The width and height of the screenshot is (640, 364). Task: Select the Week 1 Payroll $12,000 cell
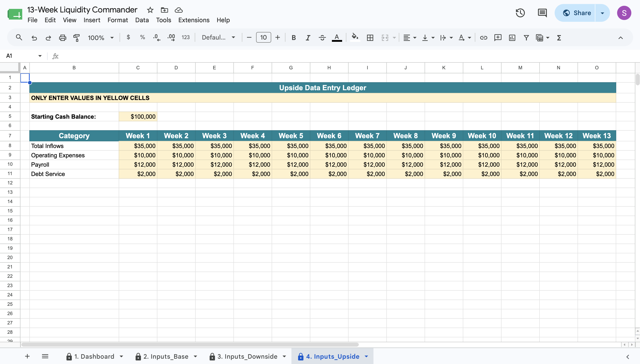click(x=138, y=164)
